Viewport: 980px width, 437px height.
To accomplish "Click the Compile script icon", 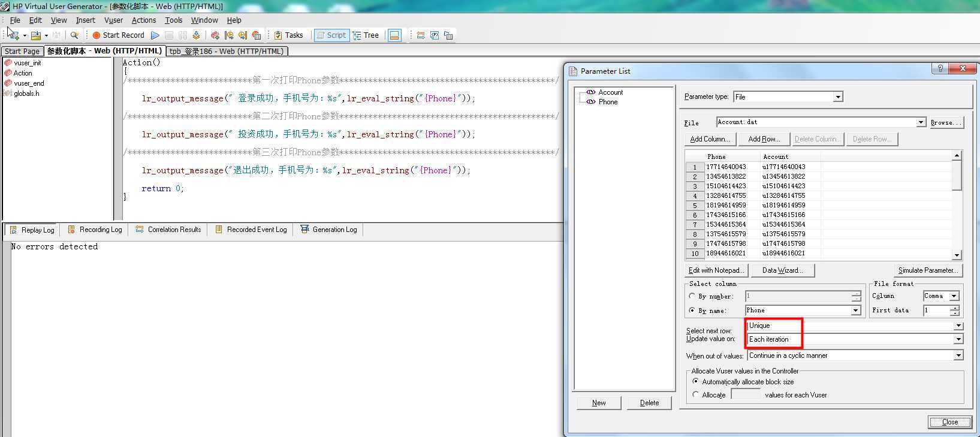I will click(x=196, y=35).
